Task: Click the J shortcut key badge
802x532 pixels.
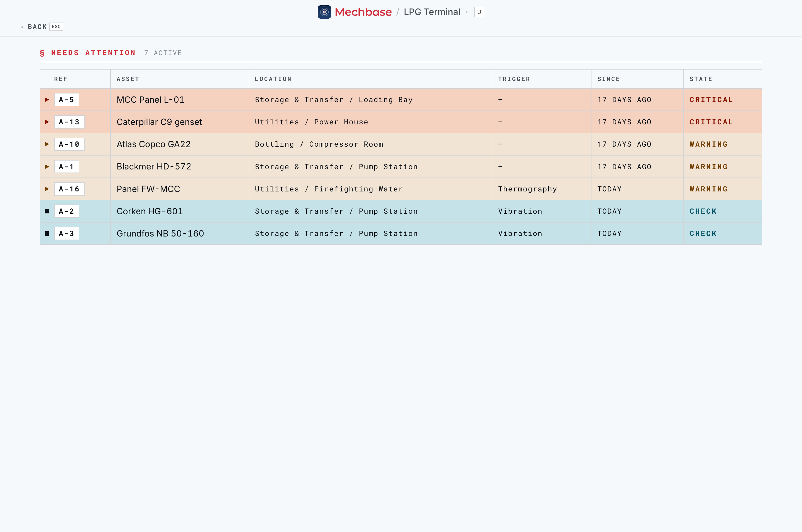Action: pos(479,12)
